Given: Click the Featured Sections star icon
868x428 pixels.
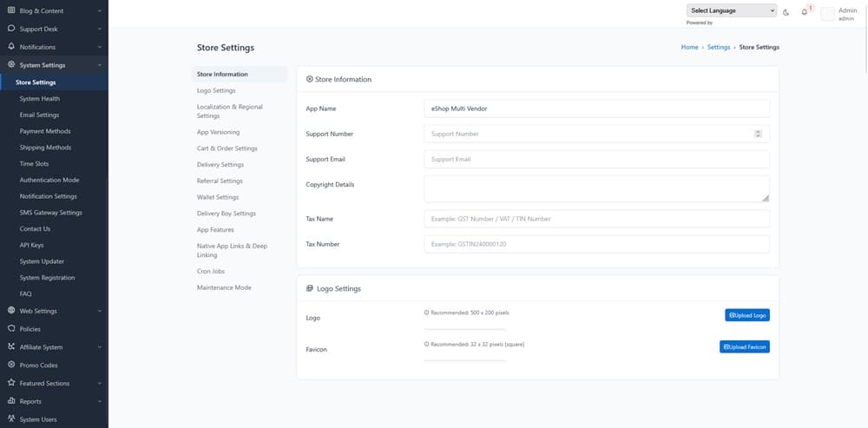Looking at the screenshot, I should pyautogui.click(x=11, y=383).
